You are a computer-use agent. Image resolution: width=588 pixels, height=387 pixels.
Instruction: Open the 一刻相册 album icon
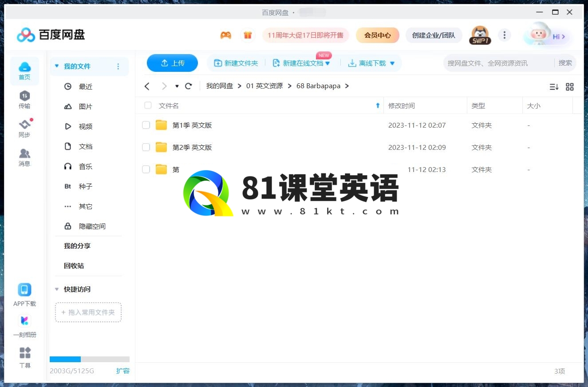tap(24, 326)
